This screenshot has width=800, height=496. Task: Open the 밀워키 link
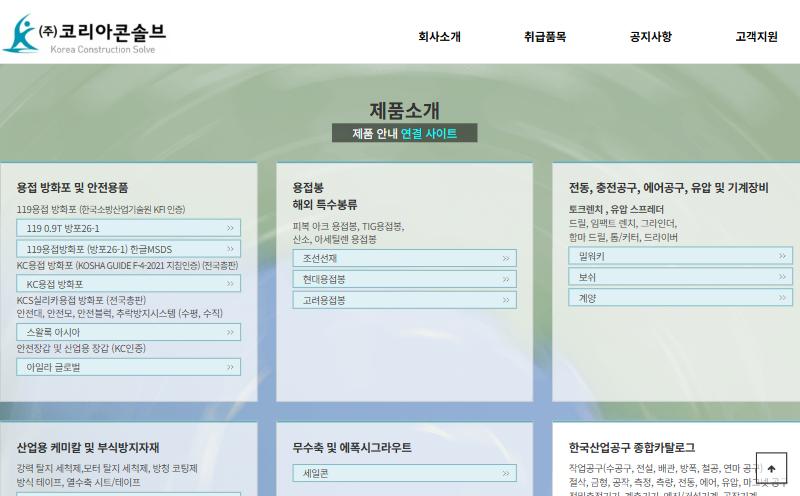[681, 256]
